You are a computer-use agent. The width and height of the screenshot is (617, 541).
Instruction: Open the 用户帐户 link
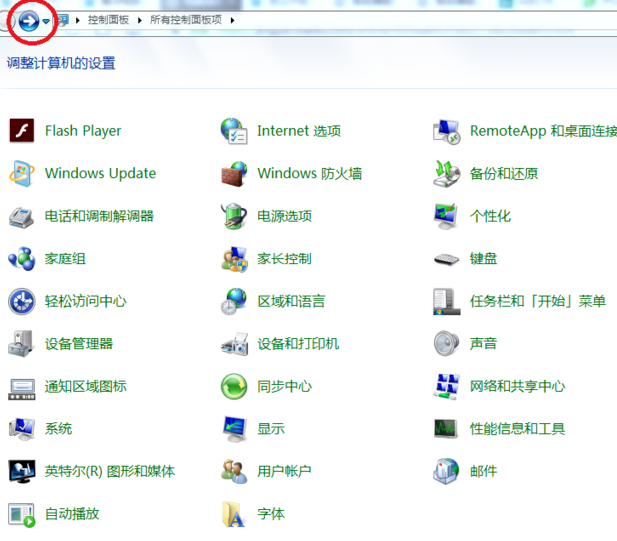click(284, 471)
